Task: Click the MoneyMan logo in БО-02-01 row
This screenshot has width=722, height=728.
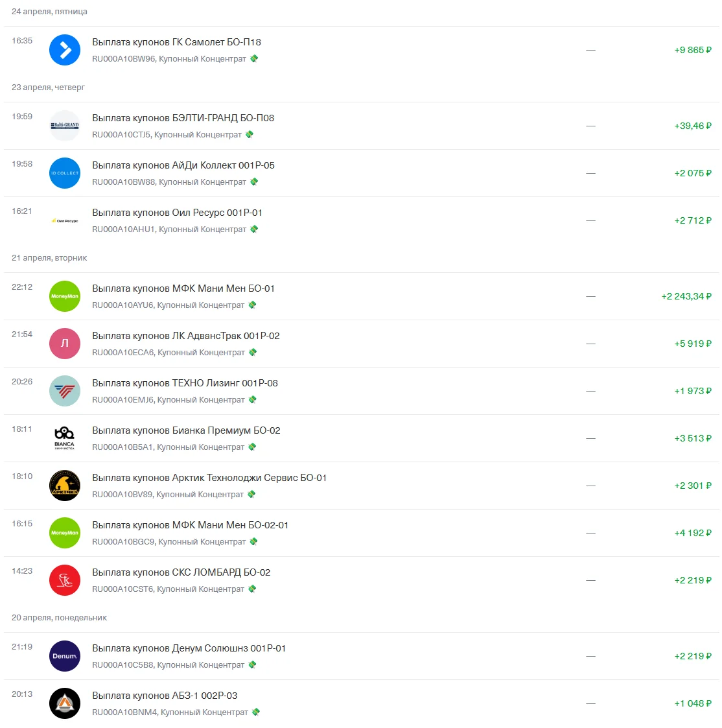Action: click(x=65, y=533)
